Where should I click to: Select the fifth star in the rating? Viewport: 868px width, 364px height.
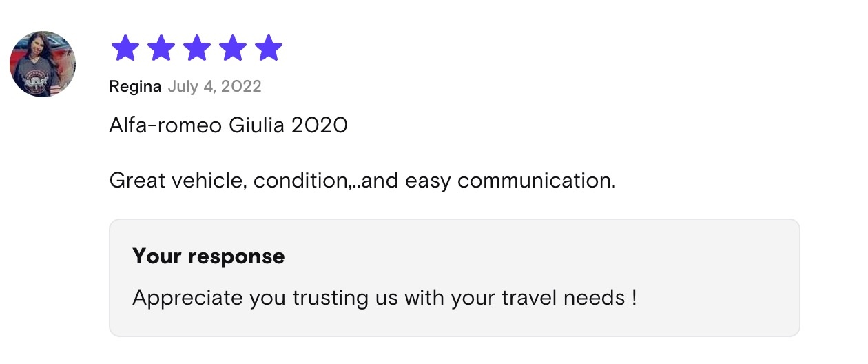(x=269, y=49)
